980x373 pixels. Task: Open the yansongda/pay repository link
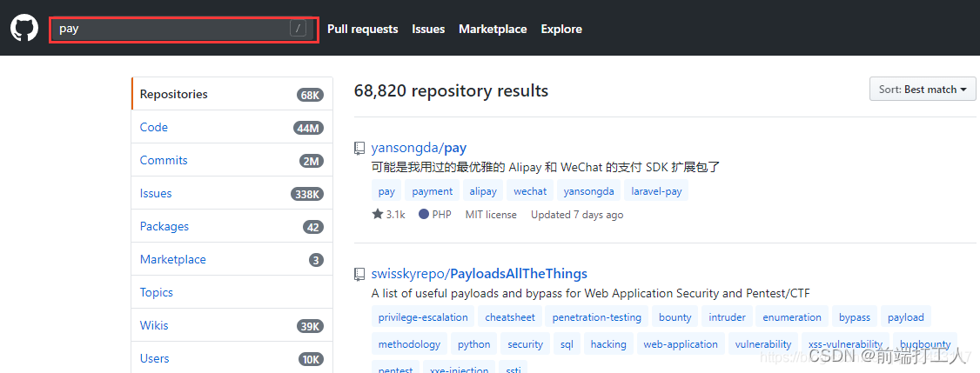click(x=419, y=148)
